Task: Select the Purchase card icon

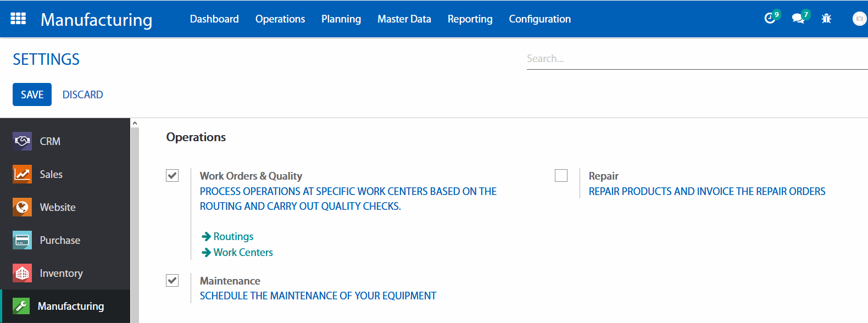Action: (x=22, y=240)
